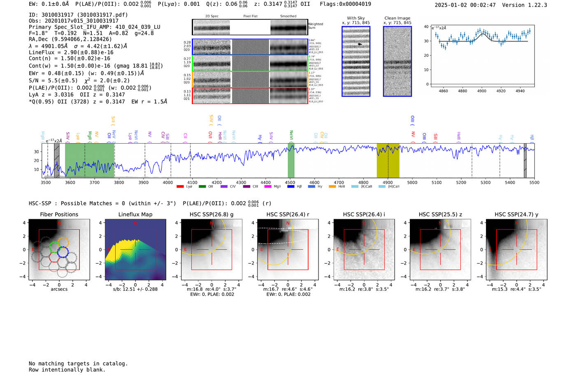Image resolution: width=576 pixels, height=392 pixels.
Task: Click the (H)CaII legend swatch
Action: [382, 186]
